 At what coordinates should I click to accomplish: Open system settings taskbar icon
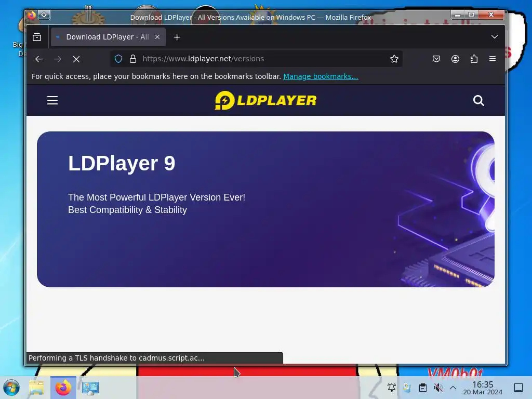[x=90, y=388]
